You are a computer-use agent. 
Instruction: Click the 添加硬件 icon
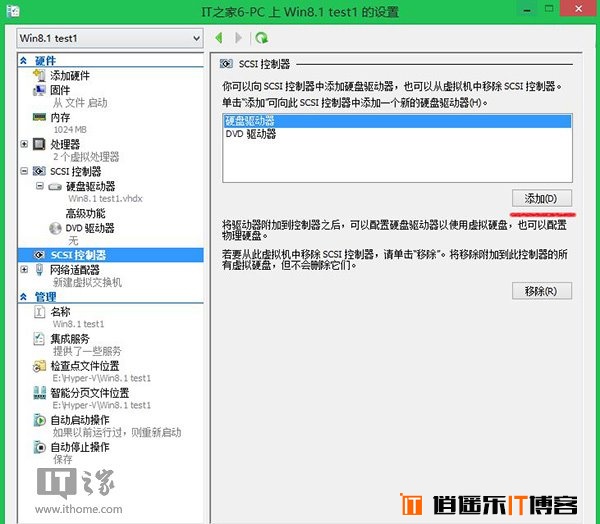[x=39, y=75]
